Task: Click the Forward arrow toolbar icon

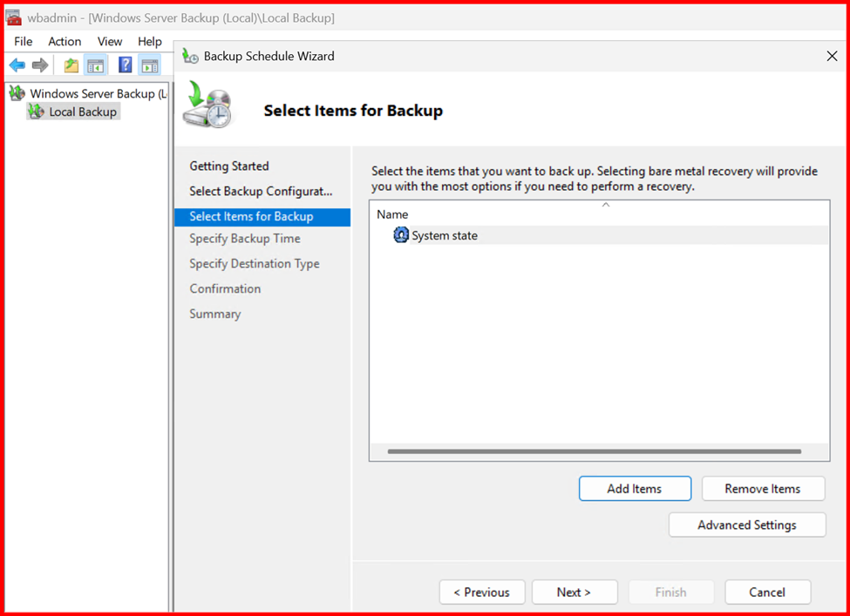Action: click(40, 65)
